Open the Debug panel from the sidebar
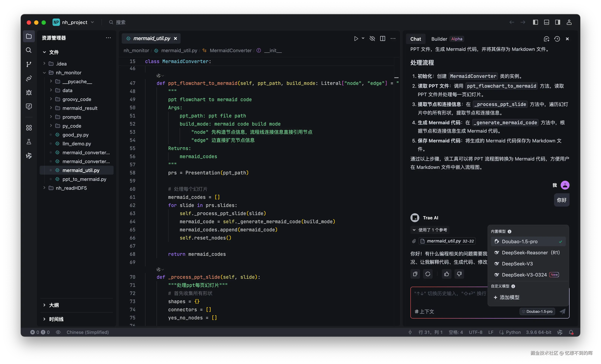 29,93
